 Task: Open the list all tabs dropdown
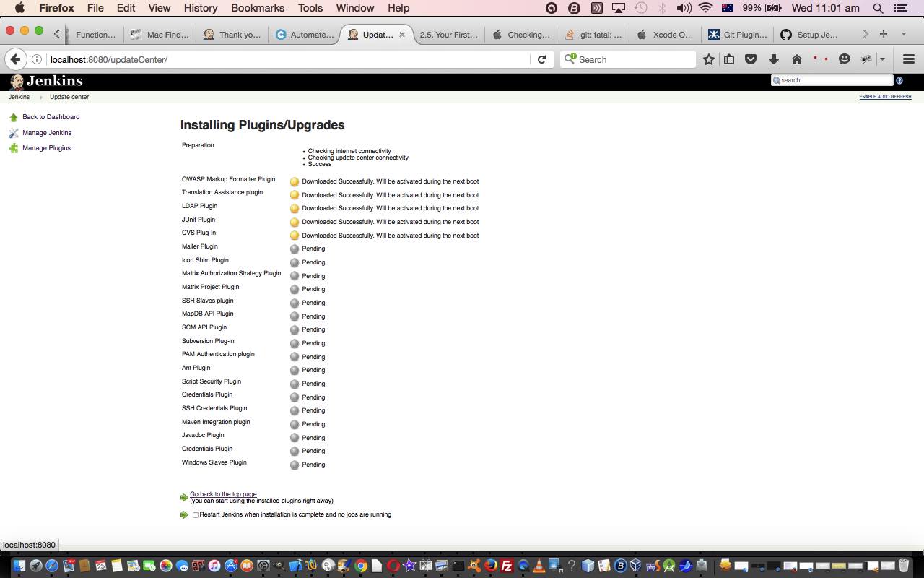(x=903, y=34)
